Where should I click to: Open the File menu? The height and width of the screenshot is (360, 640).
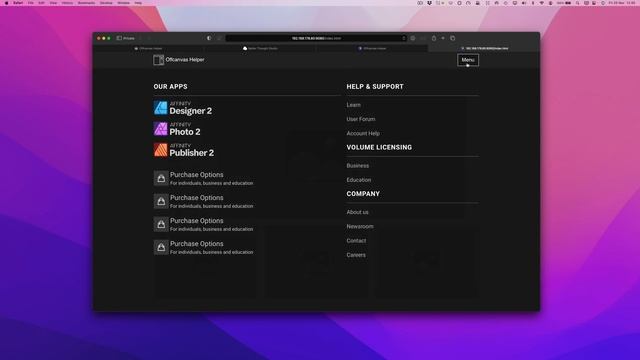point(31,3)
